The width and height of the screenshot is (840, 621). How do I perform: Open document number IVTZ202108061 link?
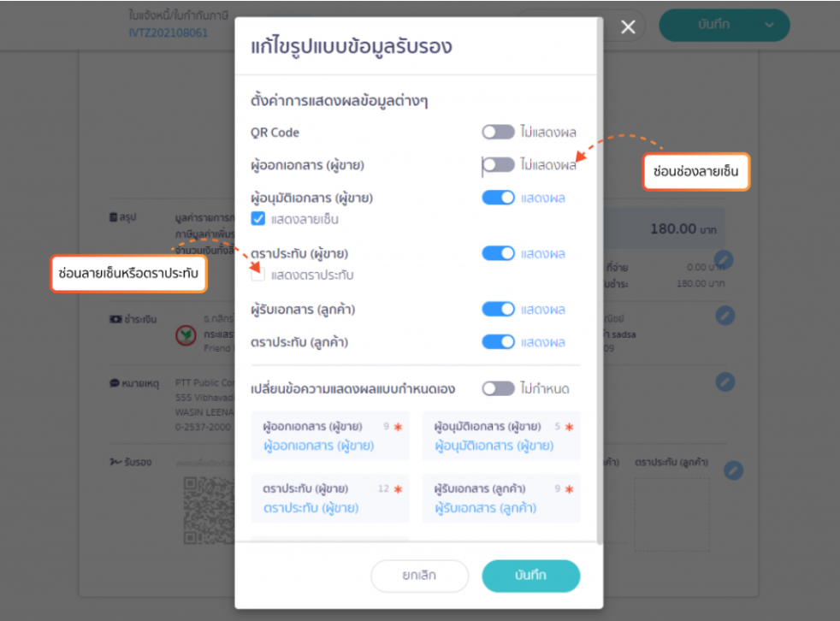pyautogui.click(x=169, y=33)
